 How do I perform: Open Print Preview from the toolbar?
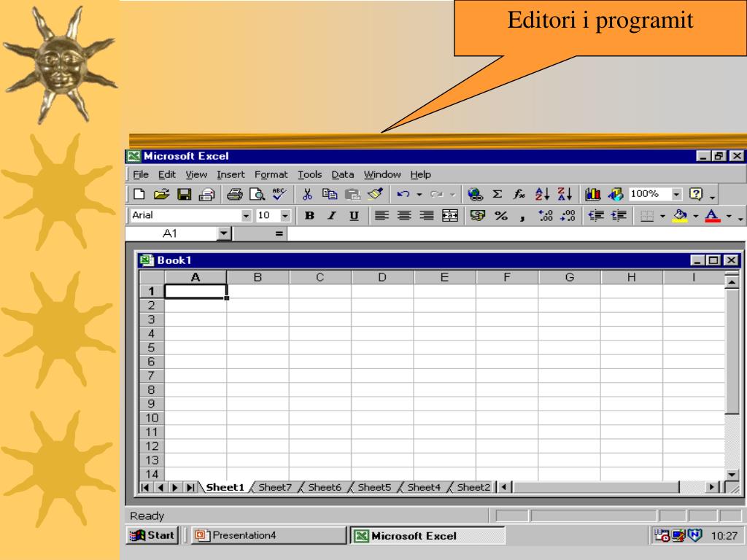pos(258,194)
